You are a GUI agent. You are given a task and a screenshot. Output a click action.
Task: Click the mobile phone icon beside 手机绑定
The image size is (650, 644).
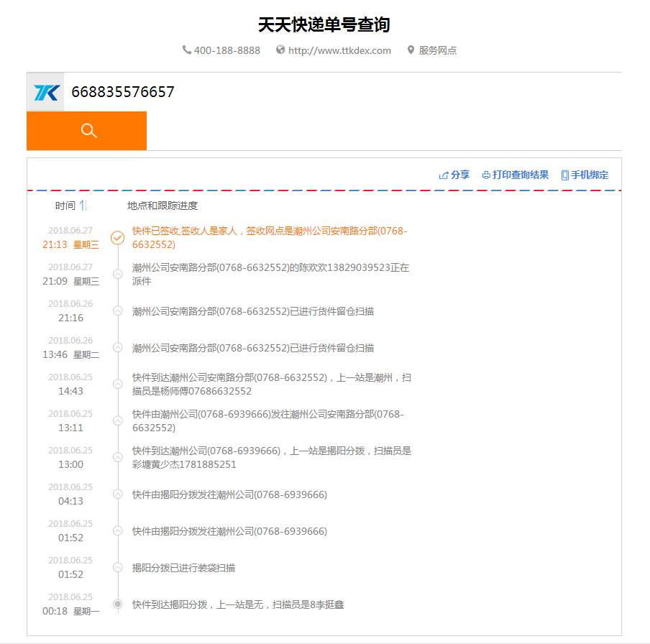(x=564, y=175)
